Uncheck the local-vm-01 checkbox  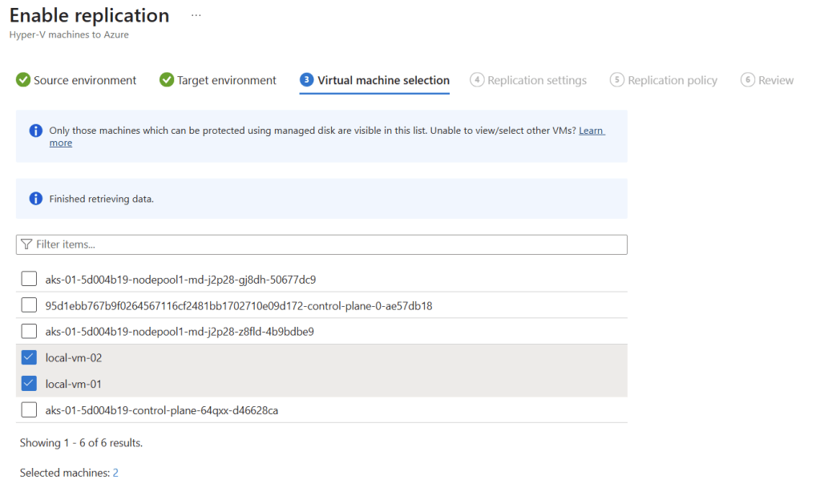click(x=29, y=384)
